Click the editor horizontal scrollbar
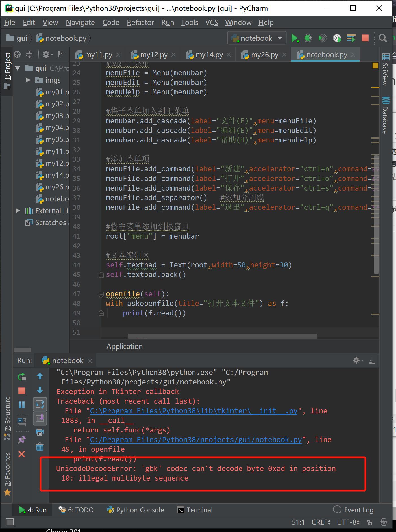Screen dimensions: 396x532 [x=222, y=336]
